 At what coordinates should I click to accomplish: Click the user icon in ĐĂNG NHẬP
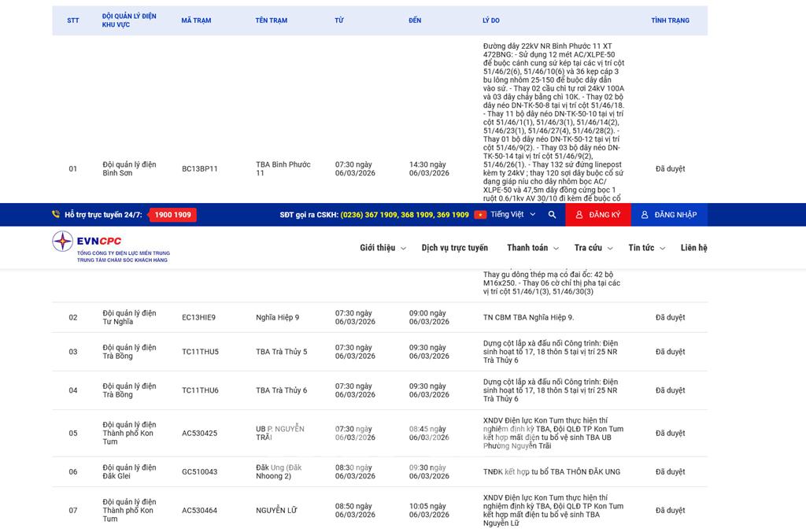645,215
